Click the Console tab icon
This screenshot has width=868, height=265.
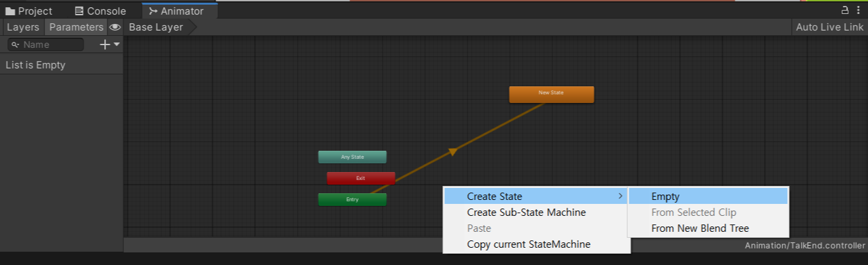(x=80, y=11)
